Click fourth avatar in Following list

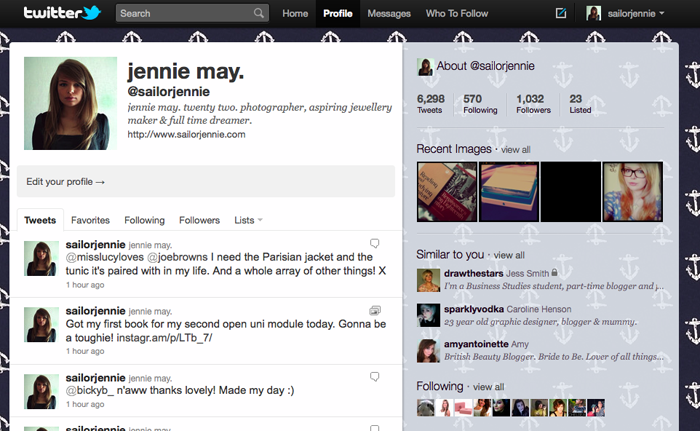[482, 408]
